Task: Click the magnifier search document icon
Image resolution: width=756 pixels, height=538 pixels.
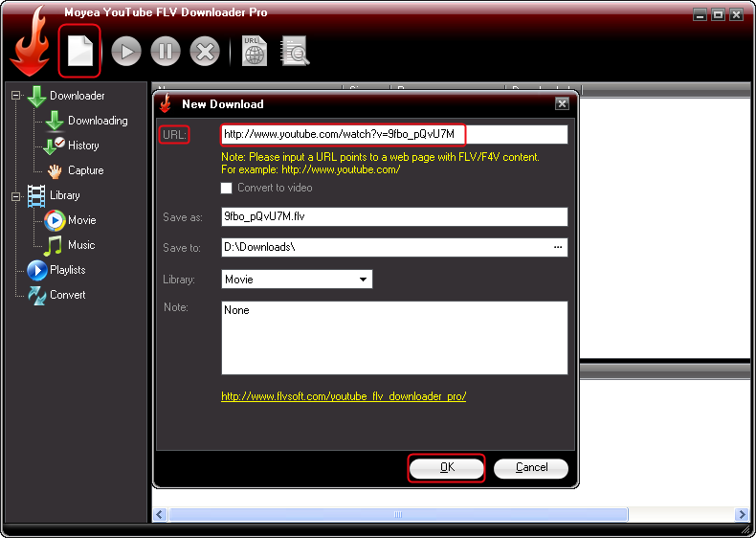Action: pyautogui.click(x=295, y=51)
